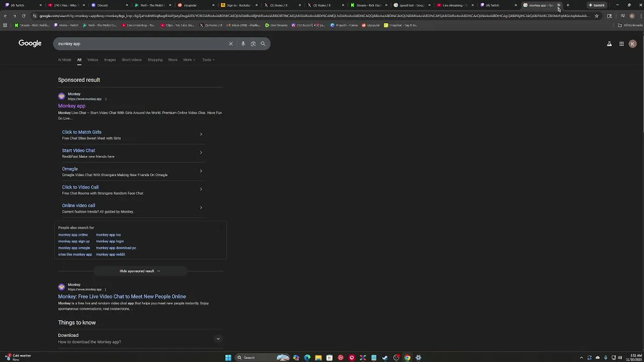The image size is (644, 362).
Task: Open Monkey: Free Live Video Chat result
Action: (122, 297)
